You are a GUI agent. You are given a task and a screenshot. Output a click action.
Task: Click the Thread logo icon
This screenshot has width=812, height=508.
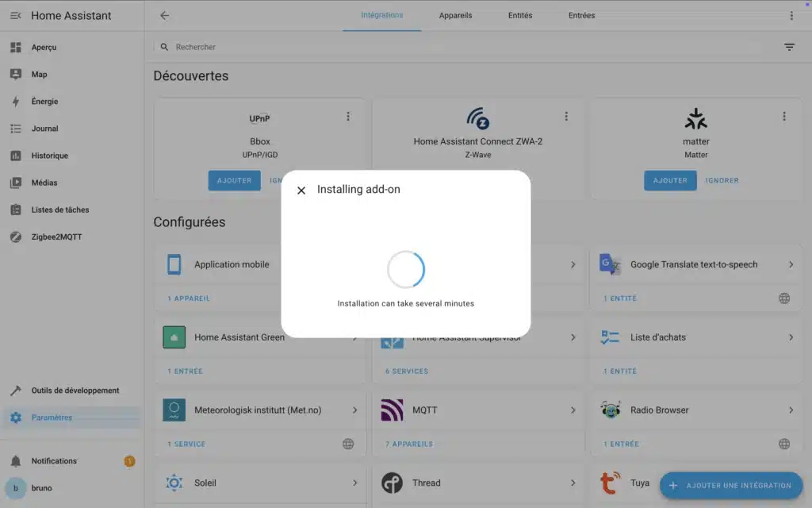tap(392, 483)
